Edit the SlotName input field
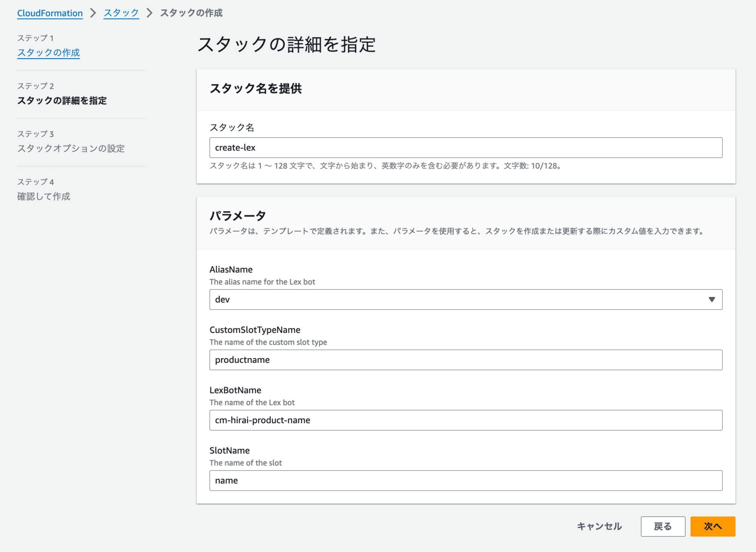Screen dimensions: 756x552 point(466,481)
